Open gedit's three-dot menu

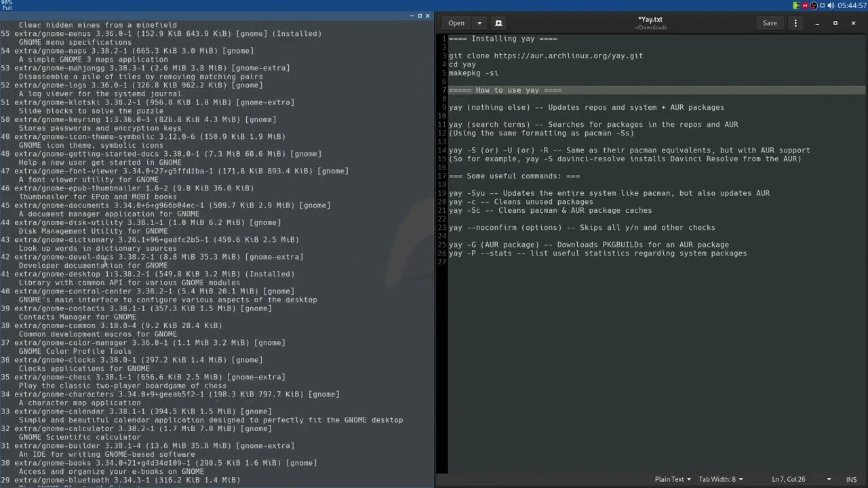point(795,23)
